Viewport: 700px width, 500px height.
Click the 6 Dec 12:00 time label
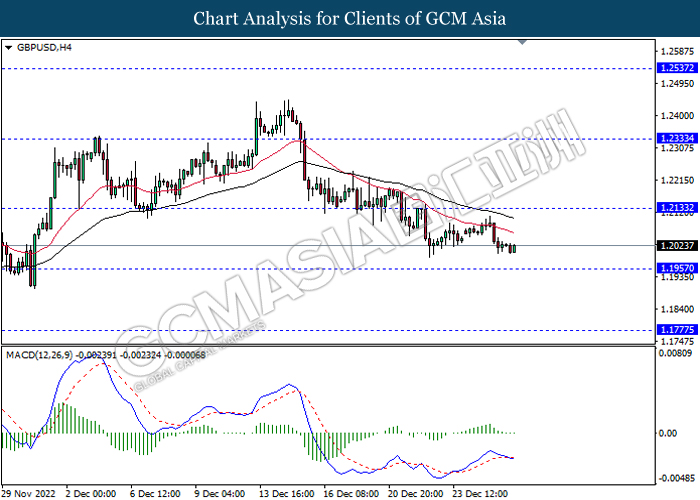click(155, 493)
